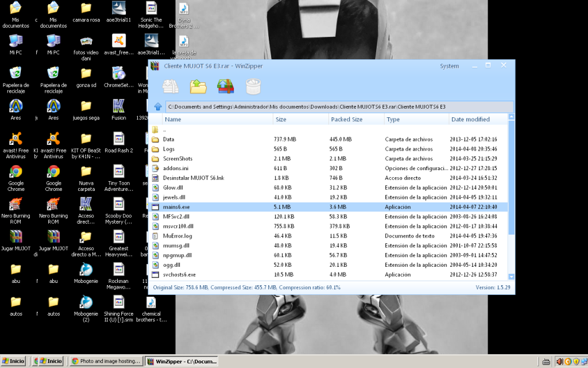Sort files by the Packed Size column header
This screenshot has height=368, width=588.
346,120
